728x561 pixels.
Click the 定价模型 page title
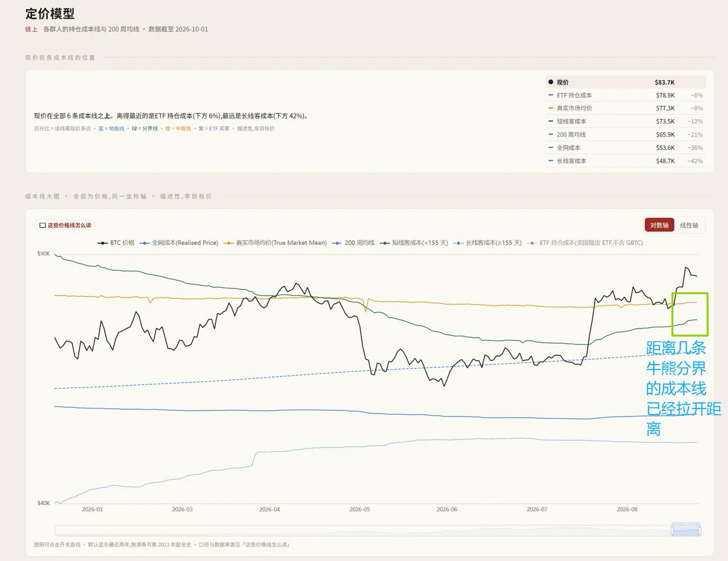[50, 13]
